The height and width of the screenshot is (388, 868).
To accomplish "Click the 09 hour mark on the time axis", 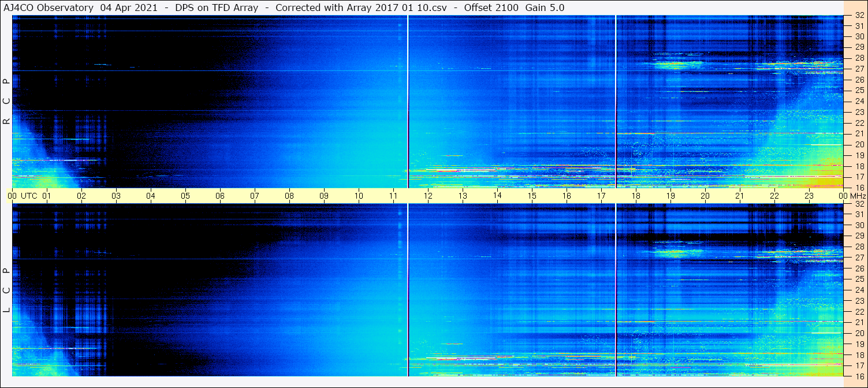I will coord(324,196).
